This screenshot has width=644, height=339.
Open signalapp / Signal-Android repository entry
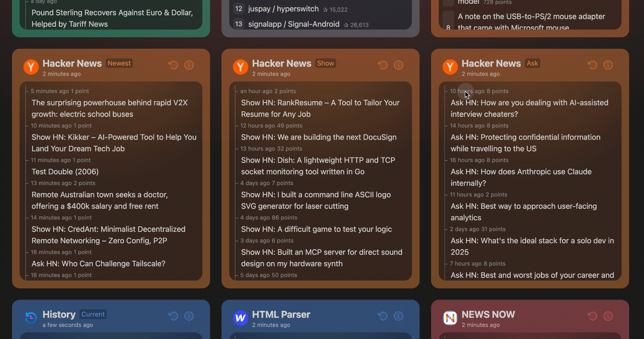point(293,24)
